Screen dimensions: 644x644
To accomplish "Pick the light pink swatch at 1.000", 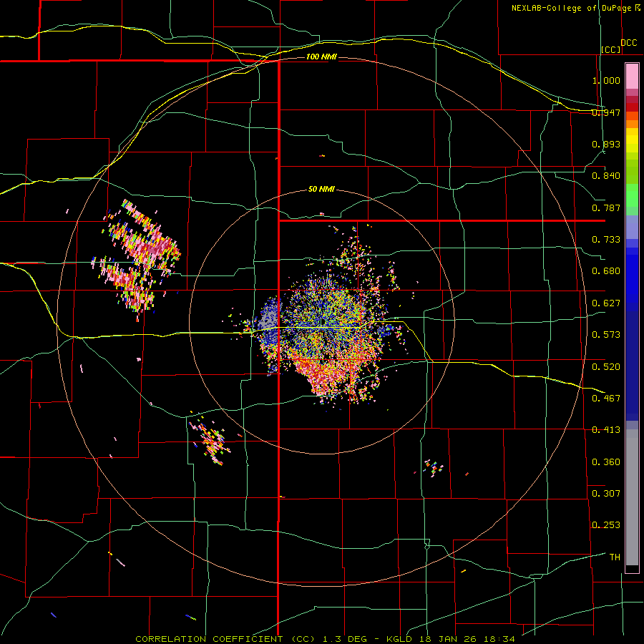I will pos(632,77).
